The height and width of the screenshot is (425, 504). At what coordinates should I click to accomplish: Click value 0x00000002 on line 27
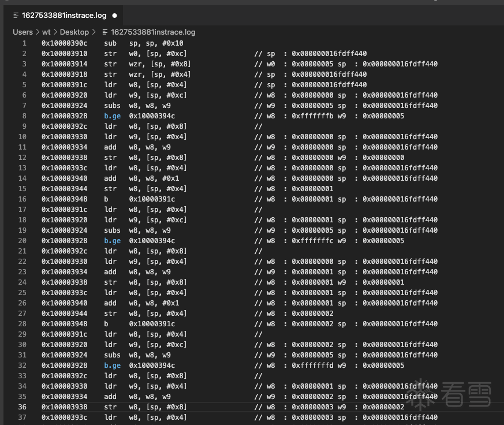pos(312,314)
